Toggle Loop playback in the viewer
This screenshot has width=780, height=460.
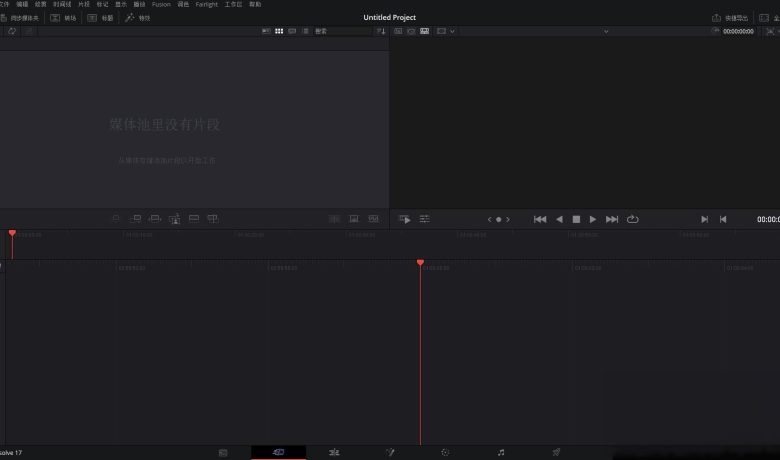click(x=633, y=219)
